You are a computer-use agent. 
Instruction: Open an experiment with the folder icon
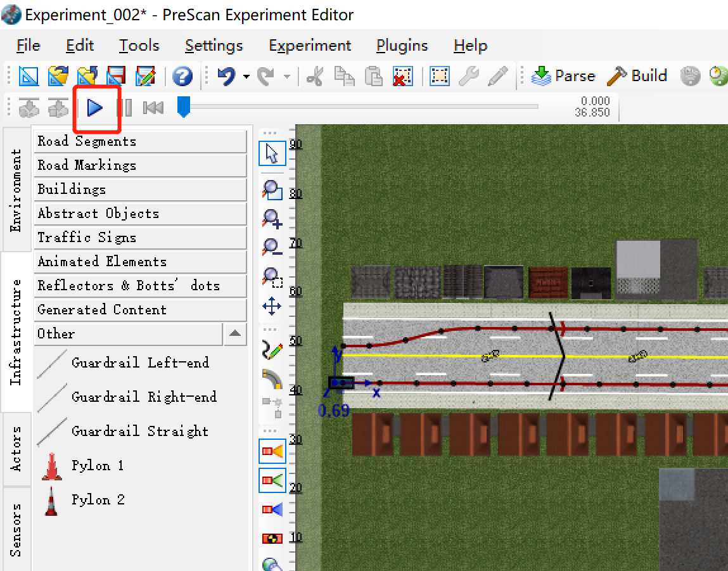tap(58, 76)
